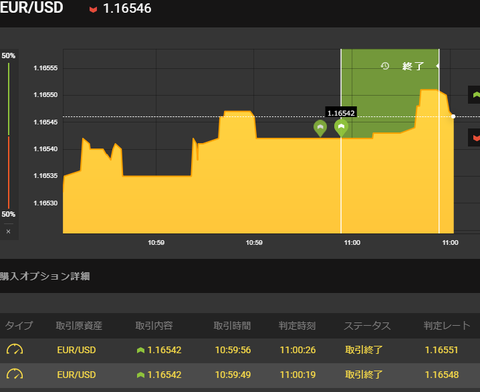
Task: Click the 1.16535 price axis label
Action: pos(46,176)
